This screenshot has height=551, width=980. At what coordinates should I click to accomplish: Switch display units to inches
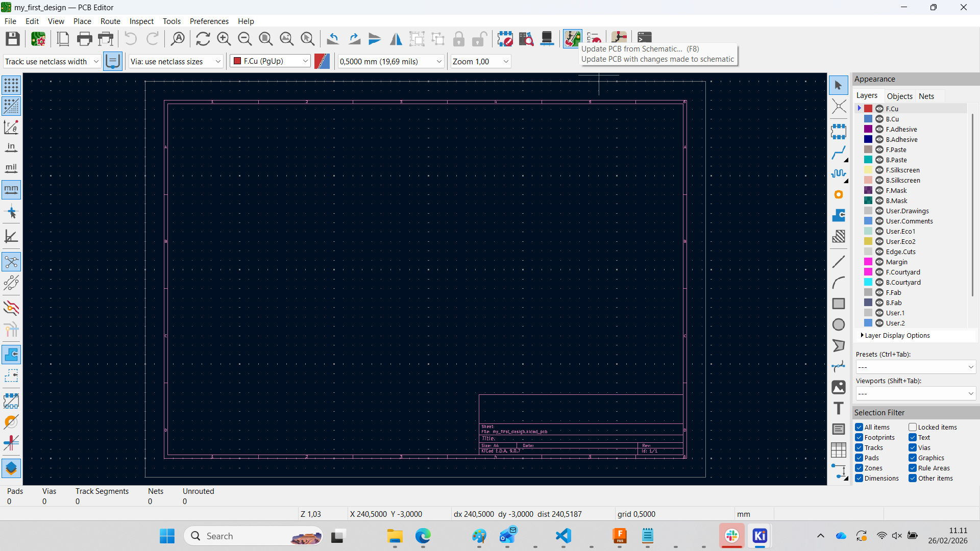pyautogui.click(x=11, y=147)
